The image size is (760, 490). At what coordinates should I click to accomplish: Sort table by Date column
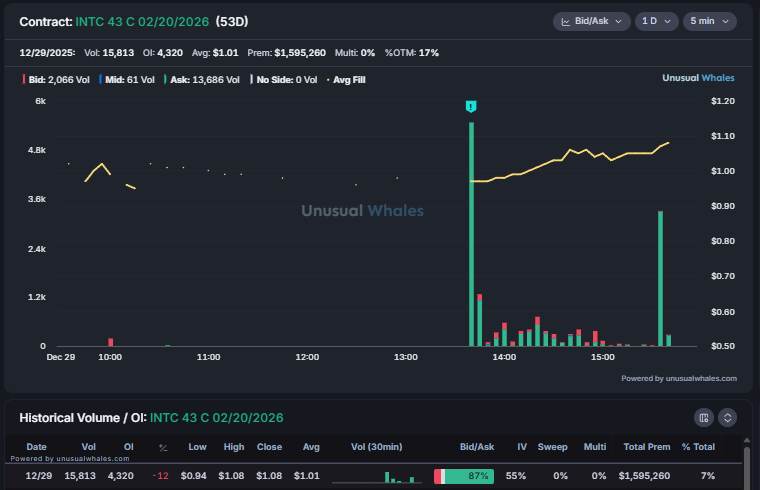pyautogui.click(x=36, y=447)
